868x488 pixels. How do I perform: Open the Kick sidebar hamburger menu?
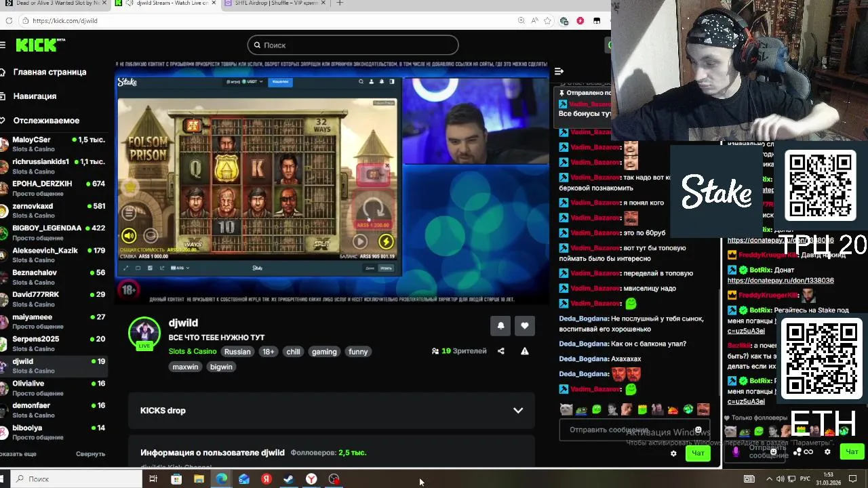(x=3, y=45)
